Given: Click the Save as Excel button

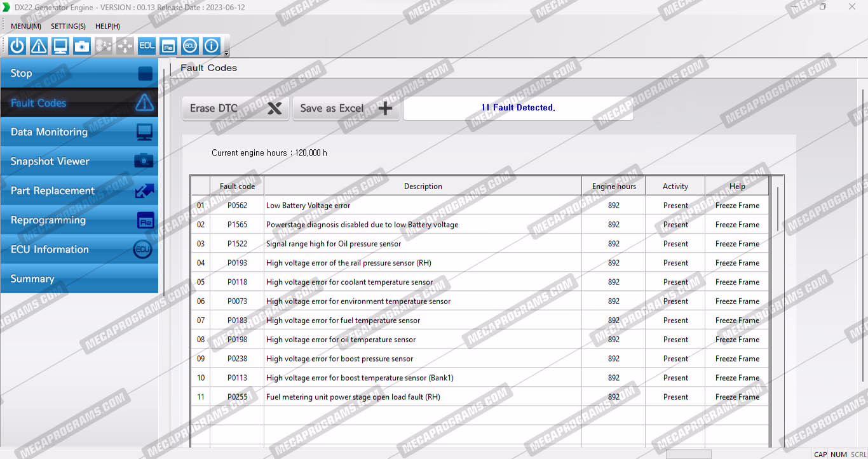Looking at the screenshot, I should point(346,108).
